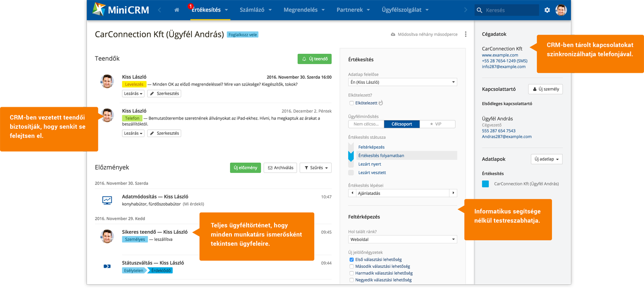Click the Archiválás button
Image resolution: width=644 pixels, height=288 pixels.
click(280, 168)
